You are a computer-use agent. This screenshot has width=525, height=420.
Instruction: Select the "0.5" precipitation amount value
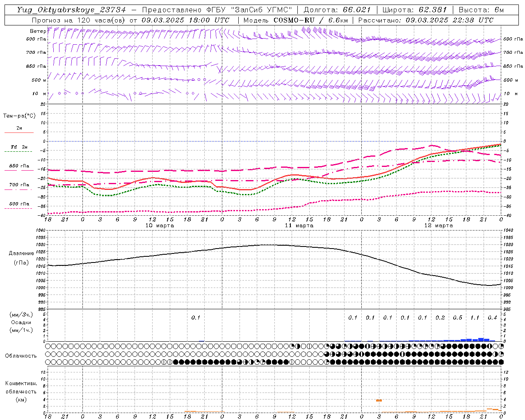457,317
